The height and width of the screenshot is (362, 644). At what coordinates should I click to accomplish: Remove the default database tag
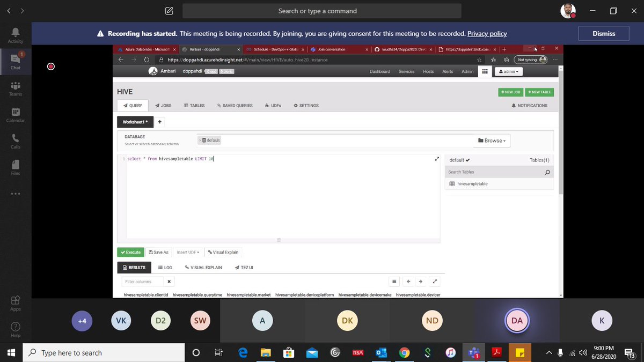tap(200, 140)
